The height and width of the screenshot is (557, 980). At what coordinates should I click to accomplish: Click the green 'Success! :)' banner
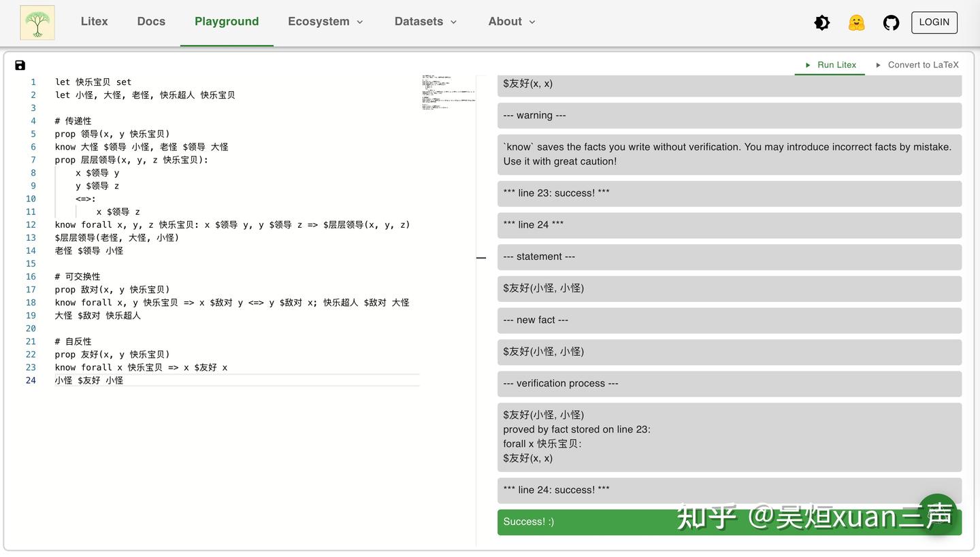click(x=730, y=522)
